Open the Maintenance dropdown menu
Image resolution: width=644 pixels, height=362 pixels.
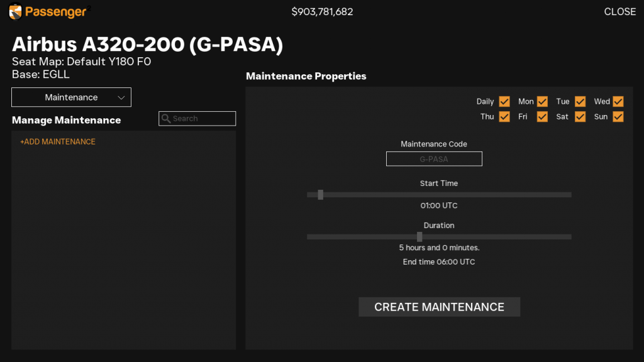(71, 97)
